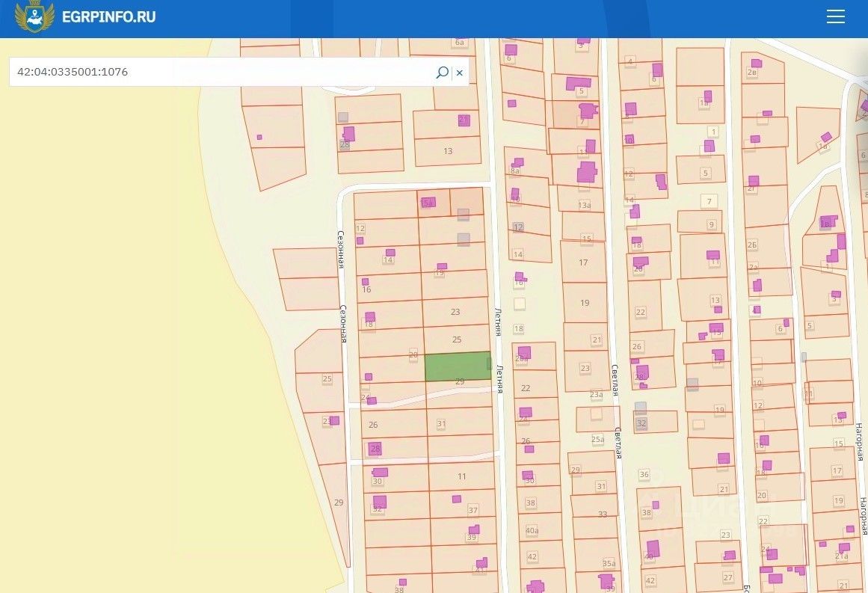Screen dimensions: 868x593
Task: Click parcel label 25а near Светлая
Action: 598,440
